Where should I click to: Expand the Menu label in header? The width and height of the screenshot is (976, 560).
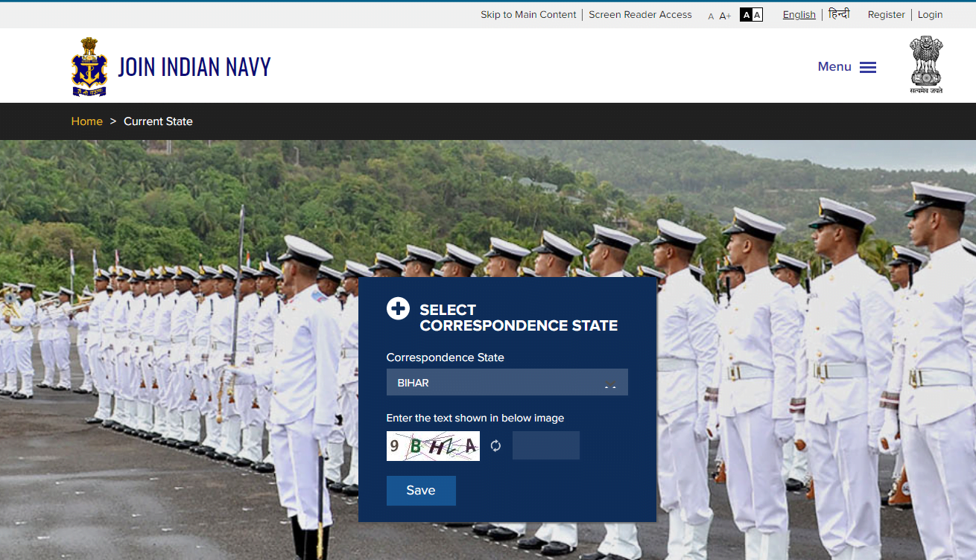(834, 67)
